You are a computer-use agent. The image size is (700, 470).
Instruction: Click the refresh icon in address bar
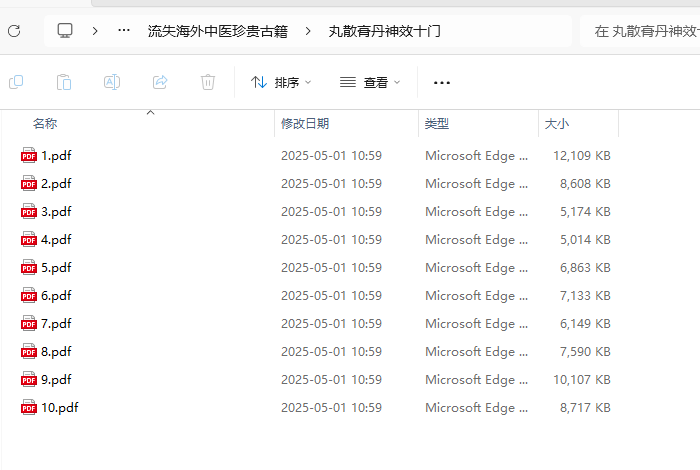(13, 31)
